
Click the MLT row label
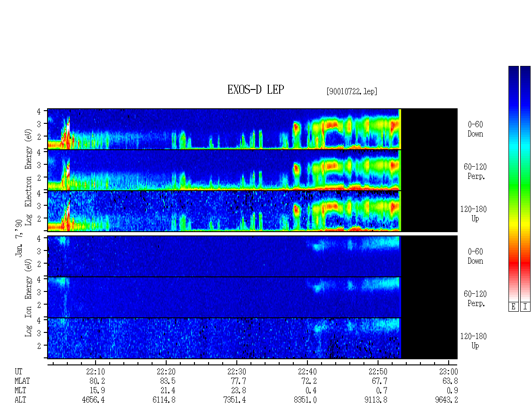point(20,391)
